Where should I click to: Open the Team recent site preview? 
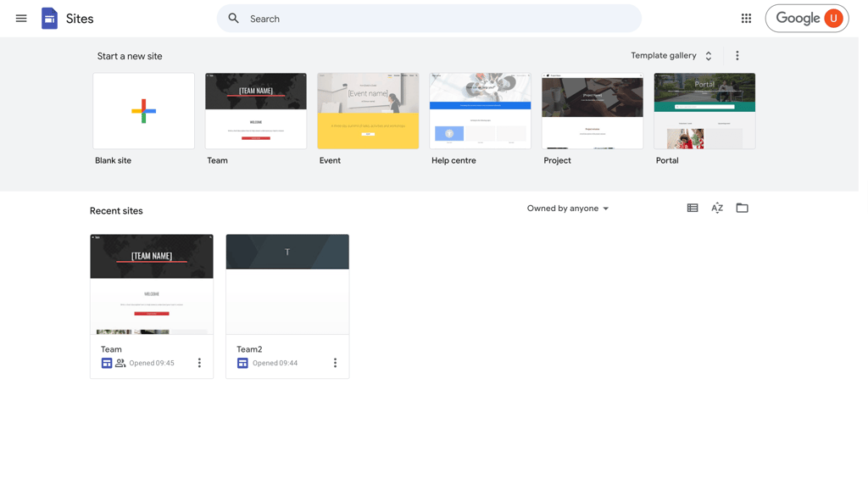click(152, 284)
